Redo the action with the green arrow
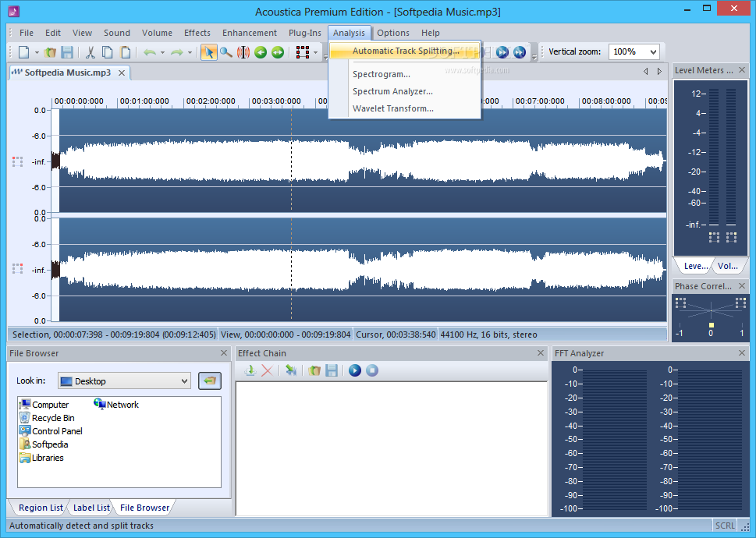This screenshot has width=756, height=538. [177, 52]
